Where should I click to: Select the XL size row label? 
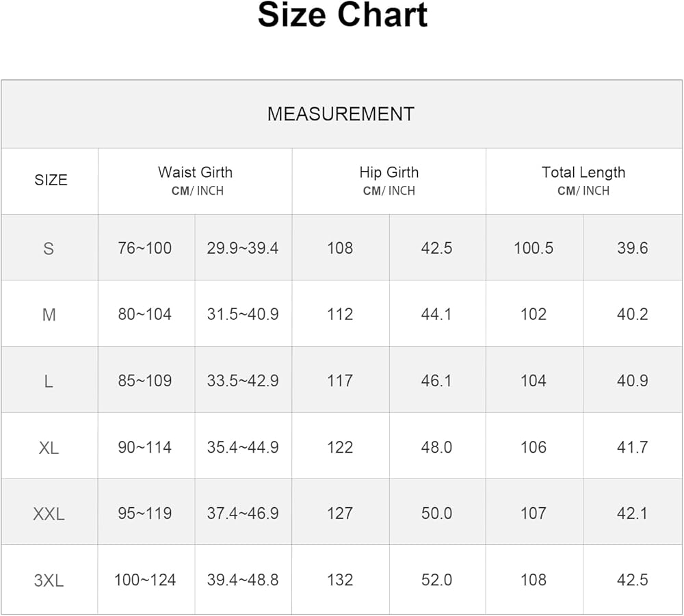(x=49, y=448)
